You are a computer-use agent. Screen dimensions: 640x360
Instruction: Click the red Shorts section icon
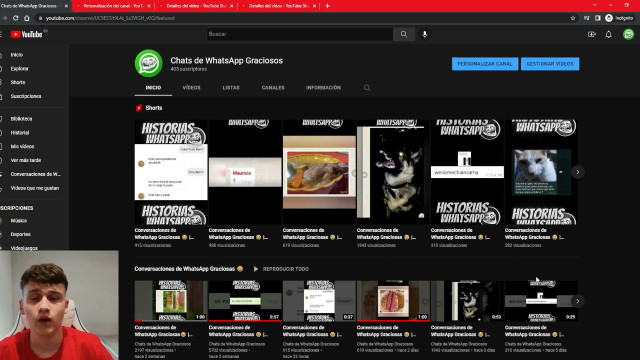point(139,108)
